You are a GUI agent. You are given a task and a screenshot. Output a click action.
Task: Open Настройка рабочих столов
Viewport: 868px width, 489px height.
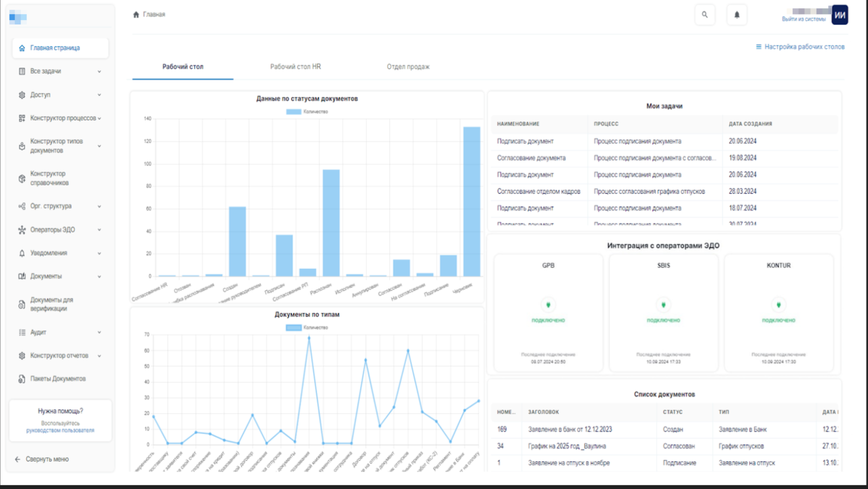[x=800, y=47]
